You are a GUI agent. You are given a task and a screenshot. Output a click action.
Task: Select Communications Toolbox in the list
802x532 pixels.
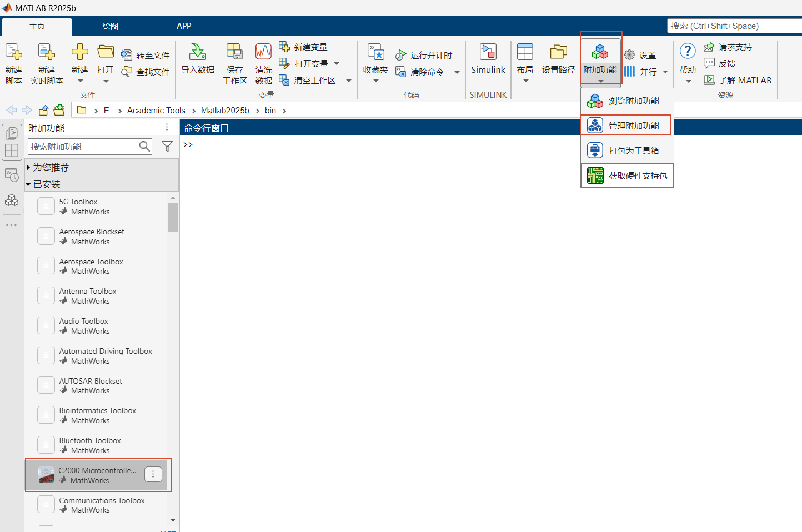tap(96, 505)
